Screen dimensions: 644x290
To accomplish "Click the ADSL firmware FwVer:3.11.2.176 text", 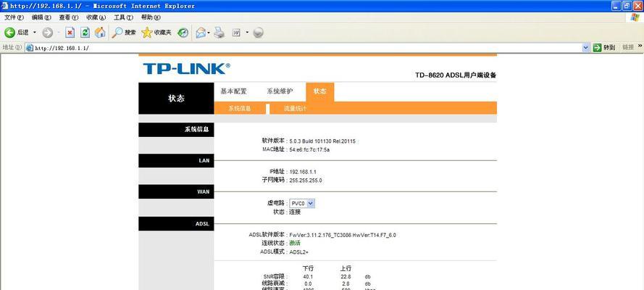I will [x=343, y=236].
